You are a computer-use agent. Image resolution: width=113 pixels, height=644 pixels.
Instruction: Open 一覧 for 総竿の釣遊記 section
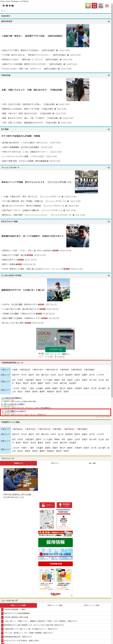(108, 21)
